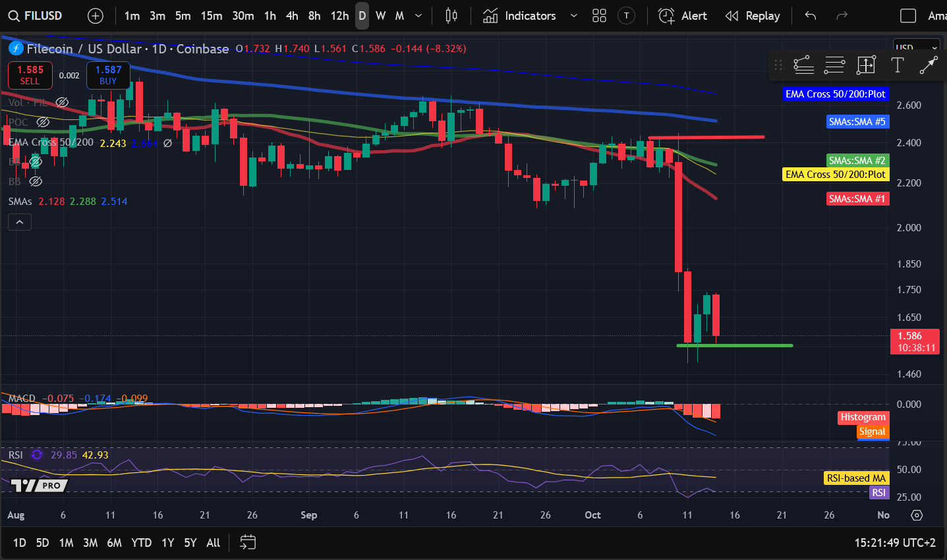Expand the favorite indicators dropdown arrow
Image resolution: width=947 pixels, height=560 pixels.
pyautogui.click(x=573, y=16)
